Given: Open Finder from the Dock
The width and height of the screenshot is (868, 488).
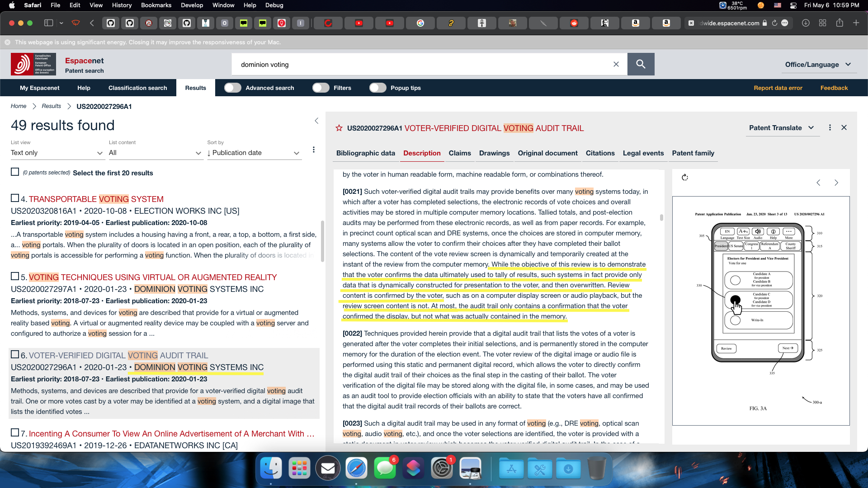Looking at the screenshot, I should tap(271, 468).
